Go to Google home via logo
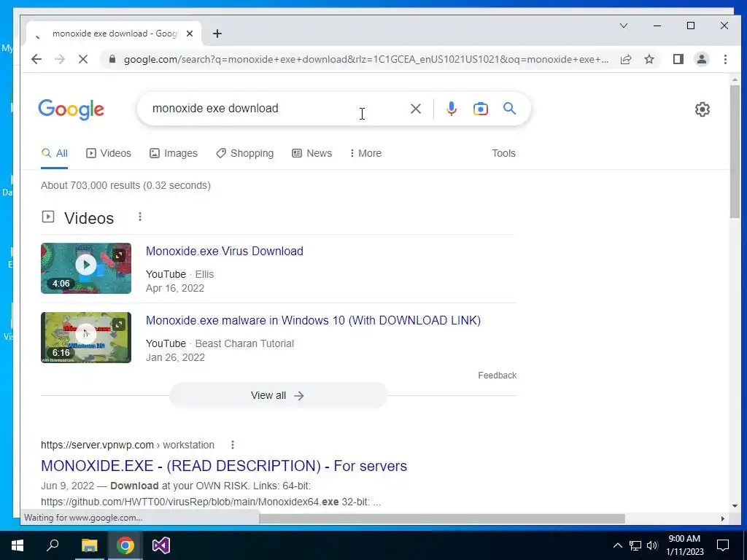 [71, 109]
